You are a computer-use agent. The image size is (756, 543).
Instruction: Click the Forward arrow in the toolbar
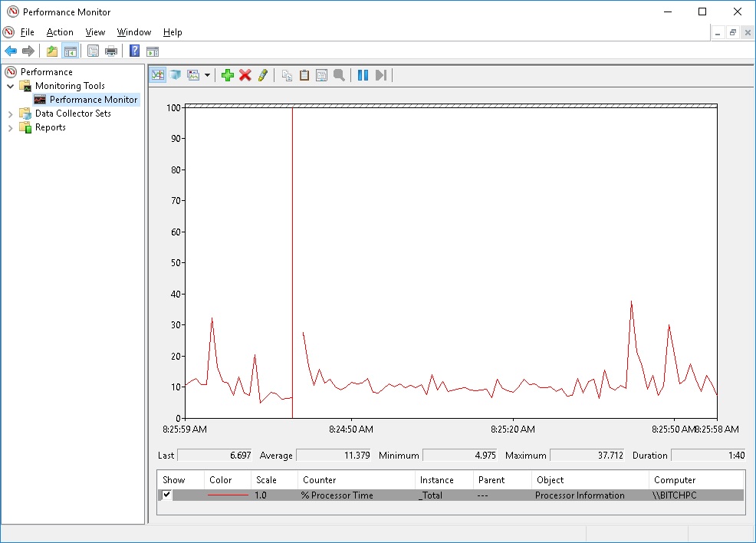click(28, 51)
